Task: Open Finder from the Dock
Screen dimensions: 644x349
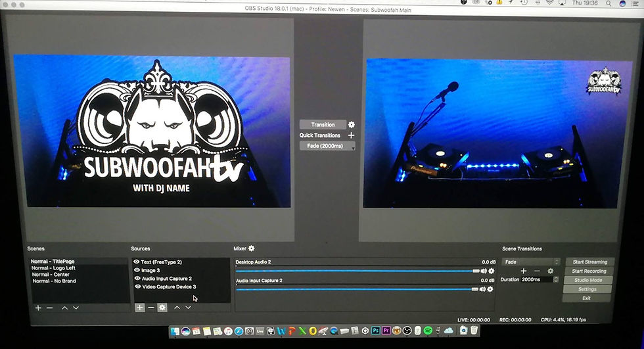Action: pos(175,331)
